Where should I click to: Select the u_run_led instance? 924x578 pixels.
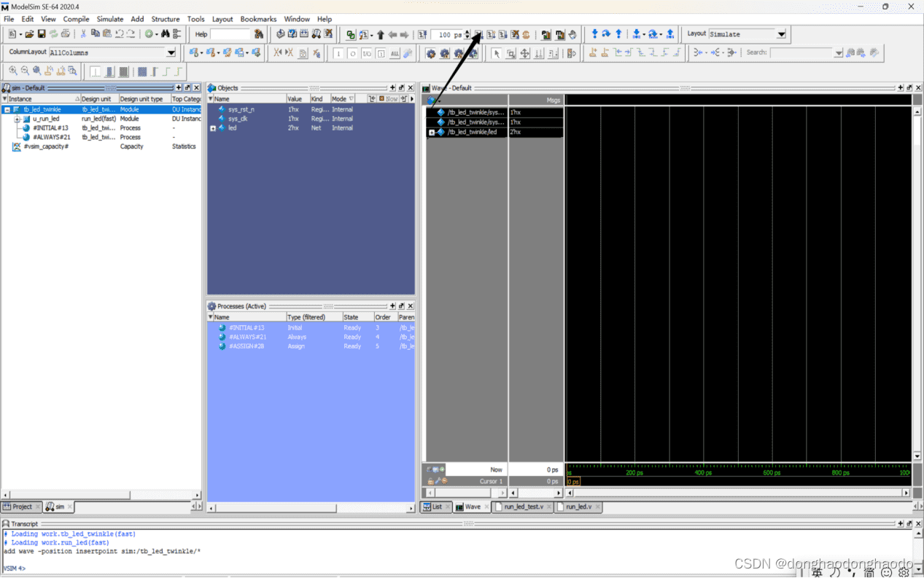(x=44, y=118)
